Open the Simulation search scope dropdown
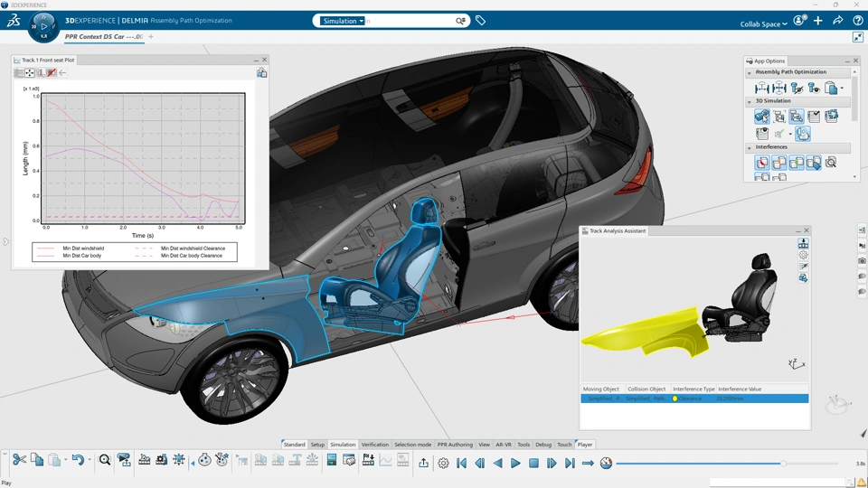868x488 pixels. click(x=344, y=21)
